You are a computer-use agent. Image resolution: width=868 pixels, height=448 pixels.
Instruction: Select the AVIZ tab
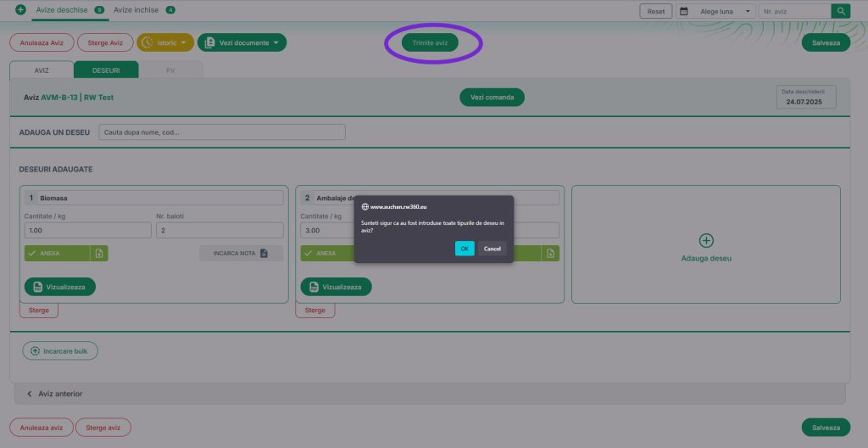tap(42, 70)
